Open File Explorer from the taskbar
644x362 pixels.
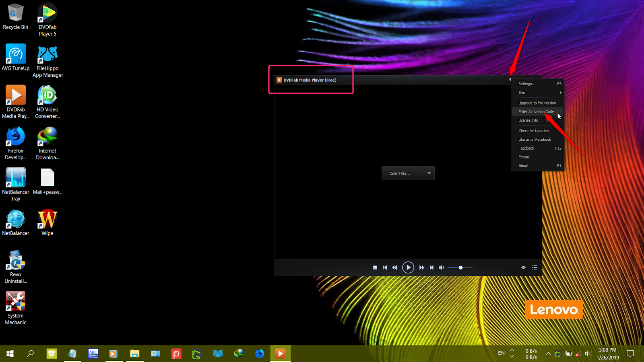(134, 354)
